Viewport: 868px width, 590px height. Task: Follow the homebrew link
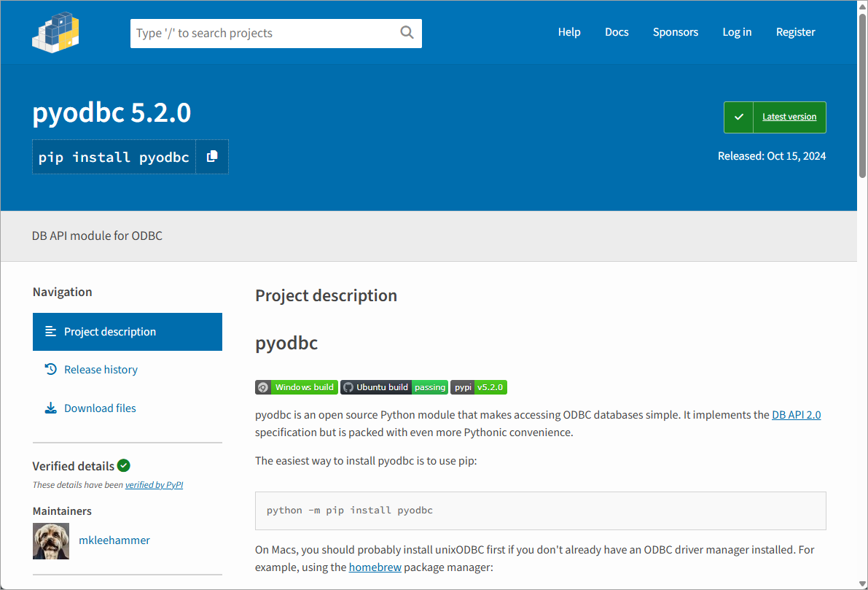375,567
